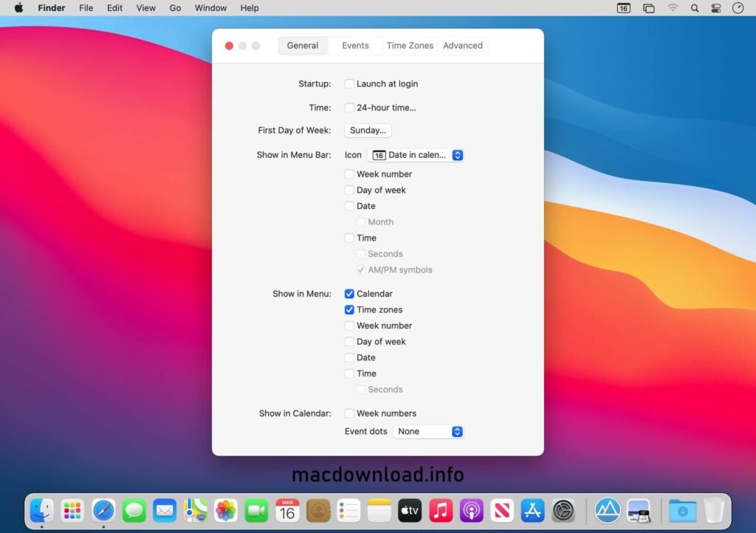The image size is (756, 533).
Task: Open the Advanced tab
Action: click(462, 45)
